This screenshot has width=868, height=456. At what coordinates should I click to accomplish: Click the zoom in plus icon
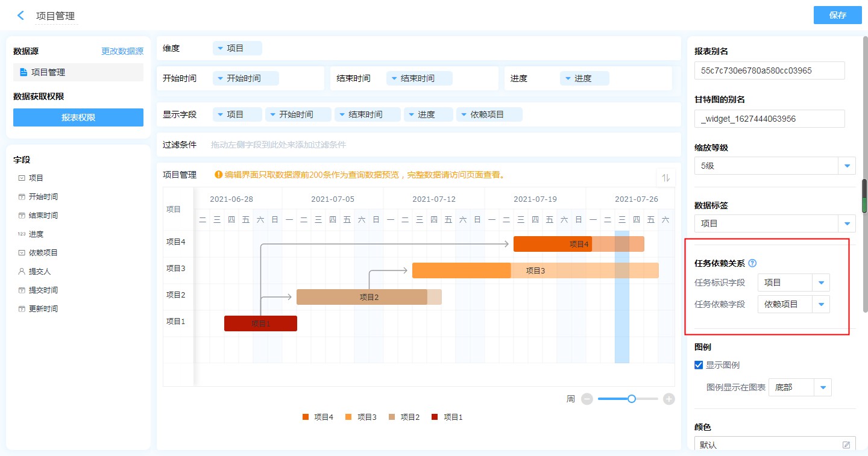click(x=668, y=399)
